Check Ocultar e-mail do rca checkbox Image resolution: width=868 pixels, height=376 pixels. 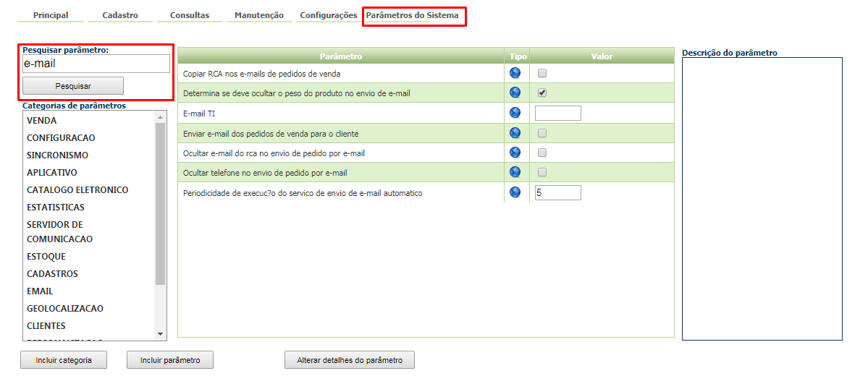[x=542, y=153]
